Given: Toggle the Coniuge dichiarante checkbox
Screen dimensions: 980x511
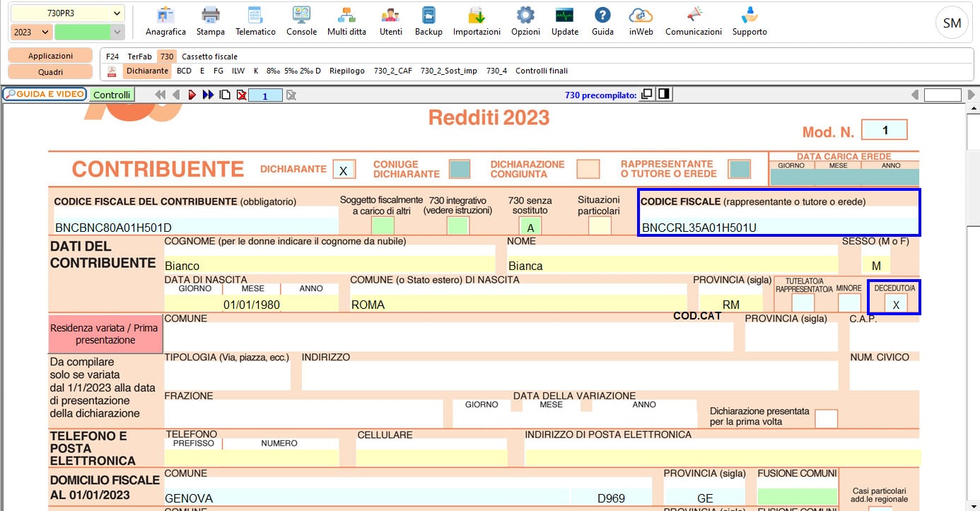Looking at the screenshot, I should (x=460, y=169).
